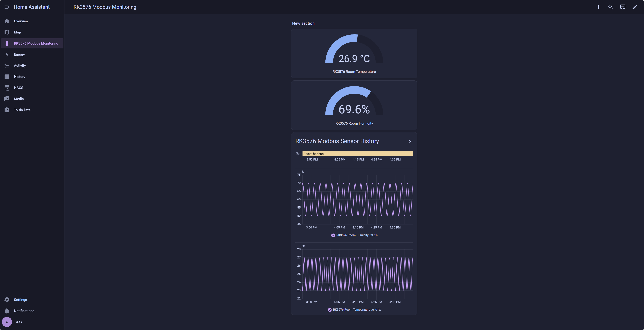The width and height of the screenshot is (644, 330).
Task: Click the 69.6% humidity gauge arc
Action: point(354,101)
